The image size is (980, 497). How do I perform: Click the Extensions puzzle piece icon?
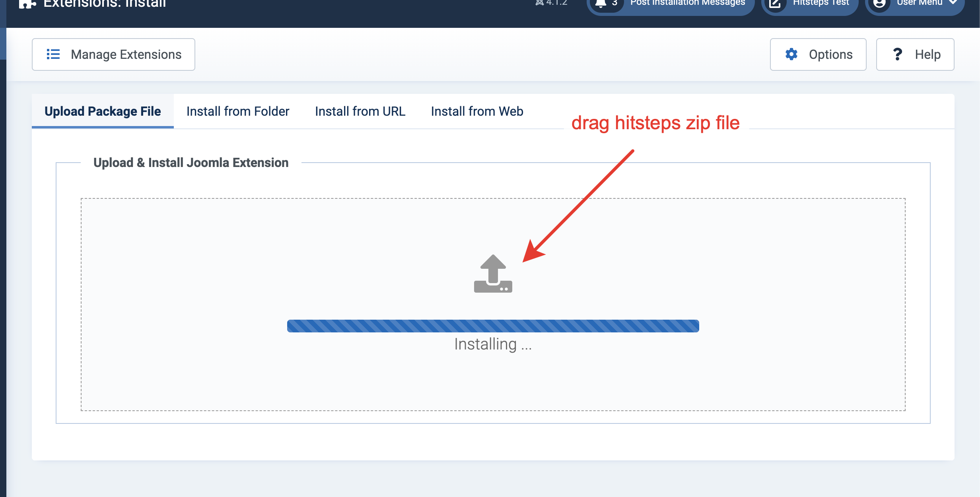[x=27, y=4]
